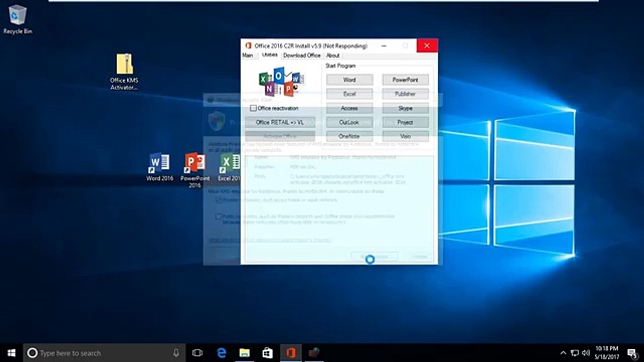Open File Explorer from the taskbar
This screenshot has width=644, height=362.
click(245, 353)
